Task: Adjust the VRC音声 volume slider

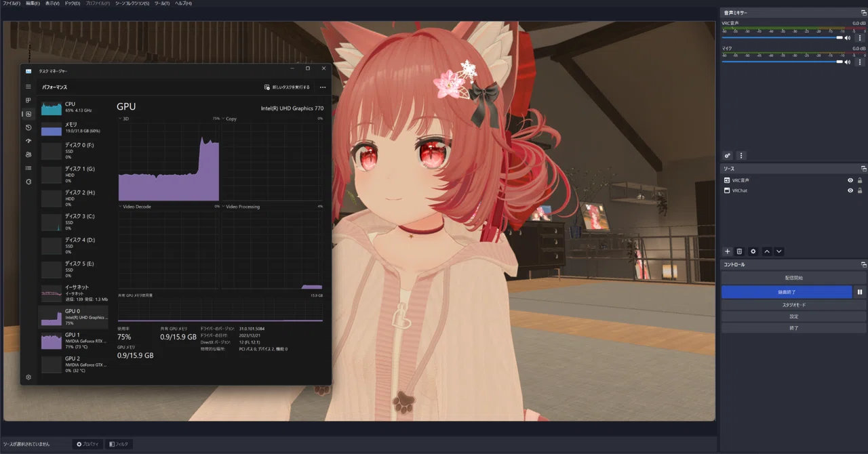Action: tap(782, 38)
